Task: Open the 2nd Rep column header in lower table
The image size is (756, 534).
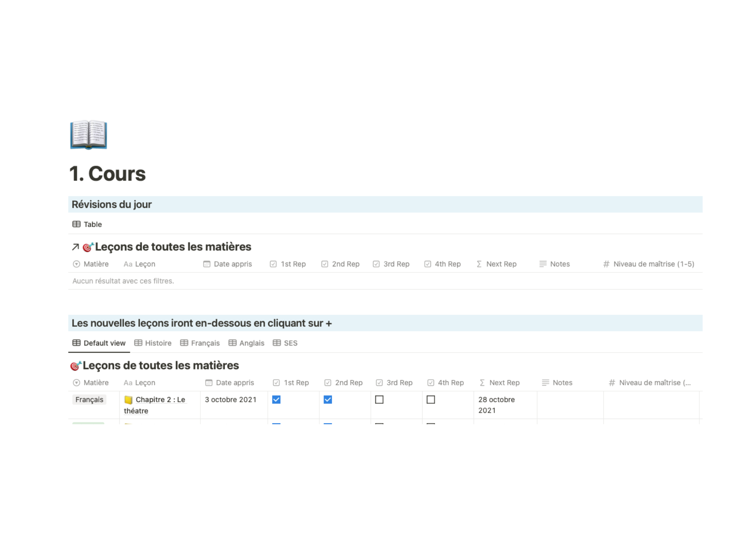Action: pyautogui.click(x=343, y=383)
